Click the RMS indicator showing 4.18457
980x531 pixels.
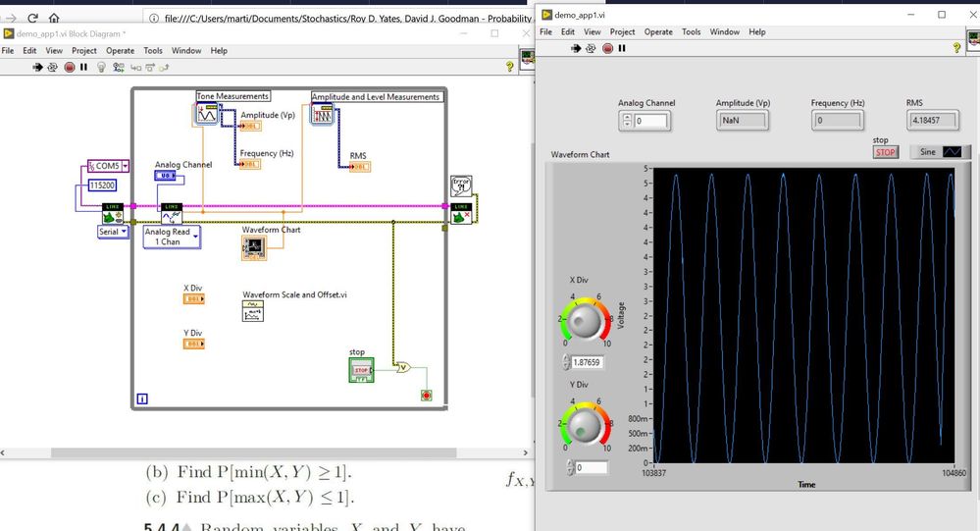[932, 120]
